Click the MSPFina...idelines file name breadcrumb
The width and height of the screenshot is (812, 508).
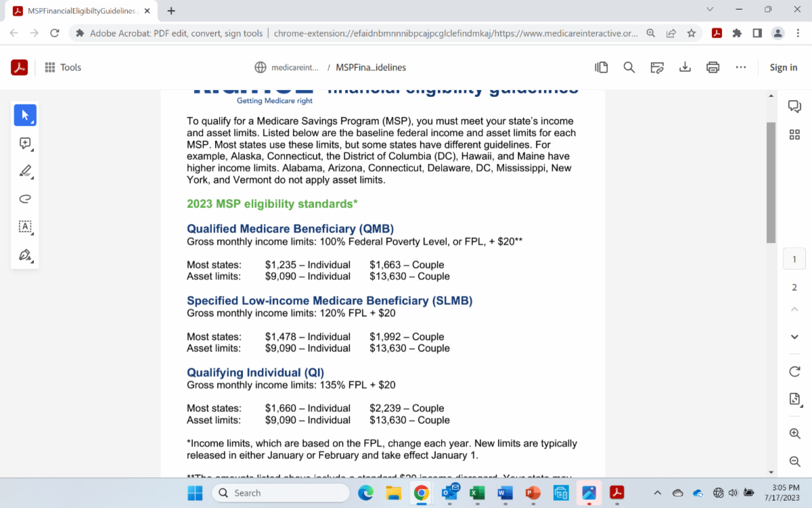click(x=371, y=67)
